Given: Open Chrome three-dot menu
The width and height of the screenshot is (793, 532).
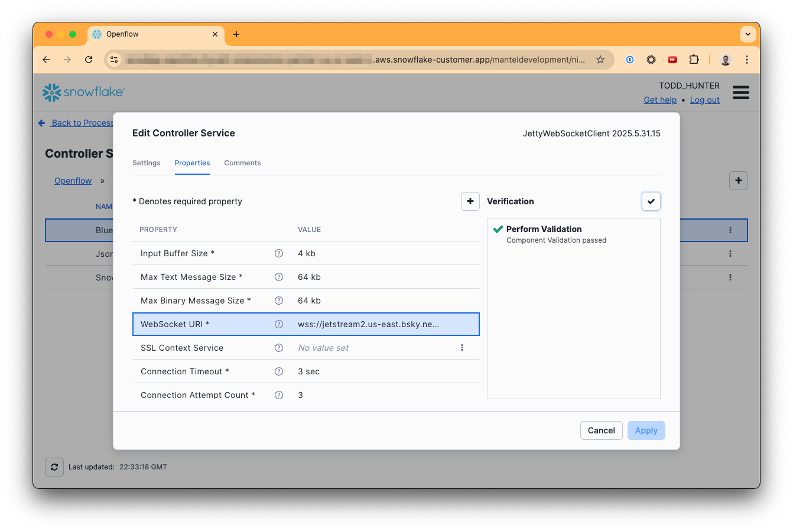Looking at the screenshot, I should [747, 60].
